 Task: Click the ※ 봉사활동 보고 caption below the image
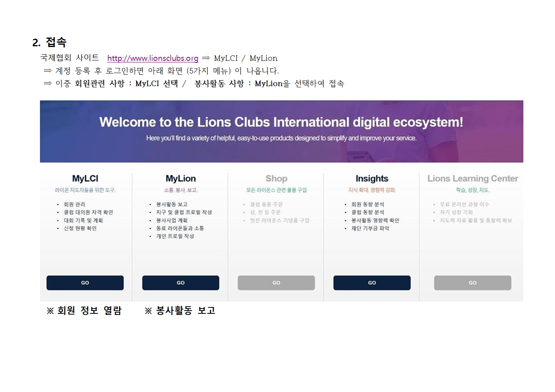180,311
